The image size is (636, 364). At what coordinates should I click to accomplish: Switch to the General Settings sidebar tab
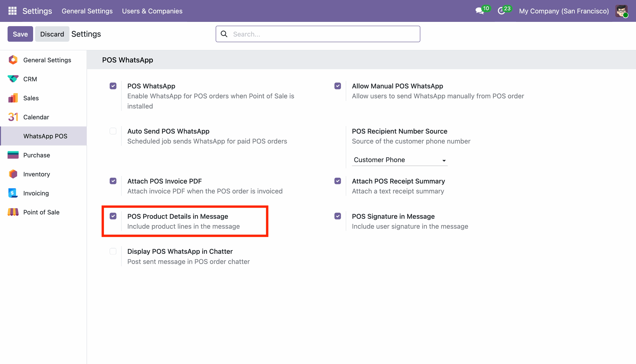(x=43, y=60)
